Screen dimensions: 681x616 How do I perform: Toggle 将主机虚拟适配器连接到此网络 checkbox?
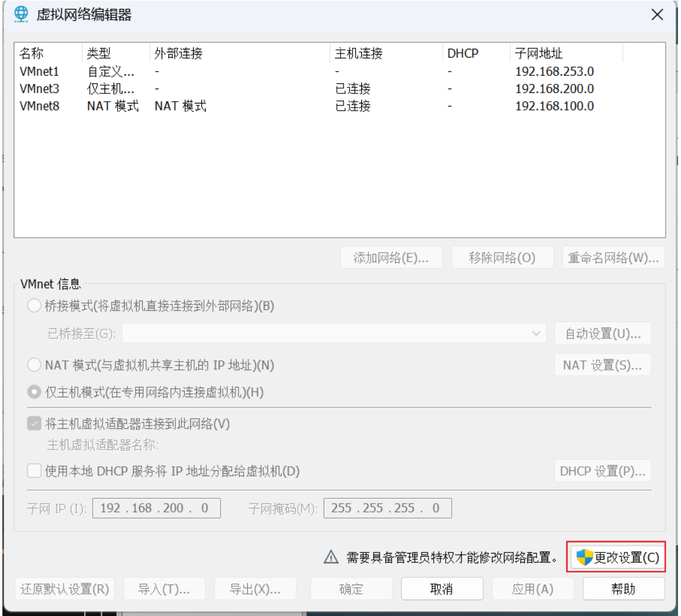34,423
